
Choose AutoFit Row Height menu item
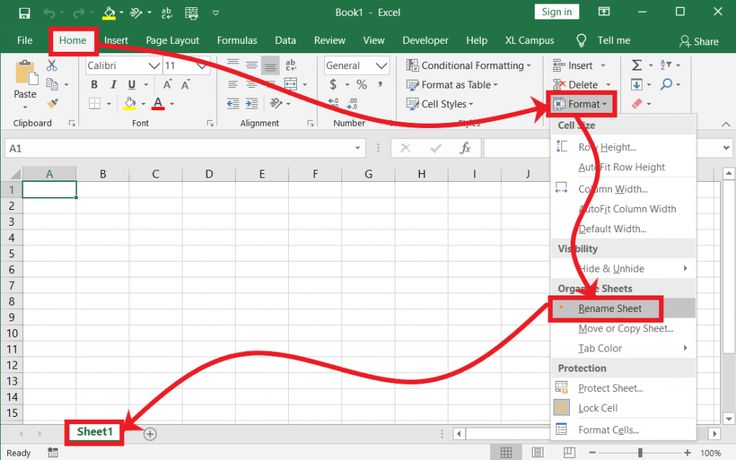point(622,167)
